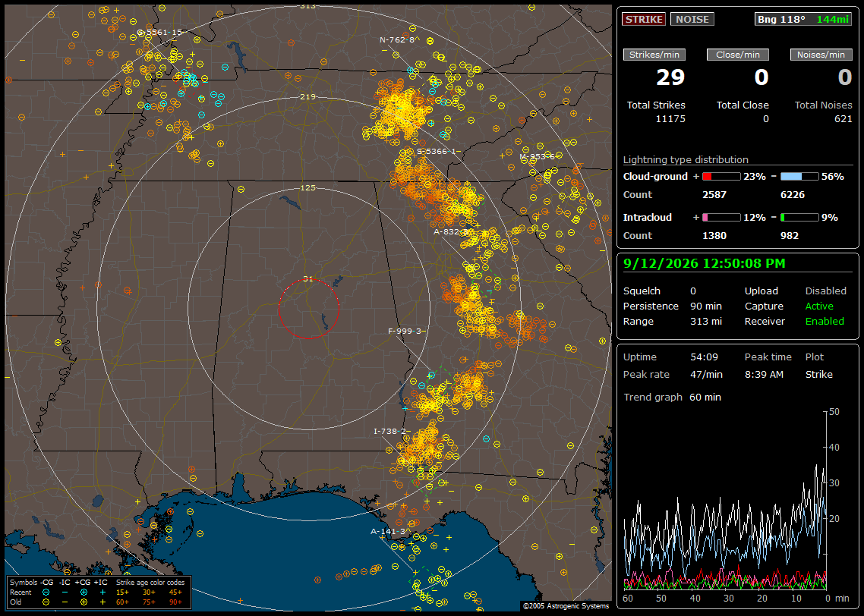Select the M-953-6 storm cell label
864x616 pixels.
[x=538, y=157]
